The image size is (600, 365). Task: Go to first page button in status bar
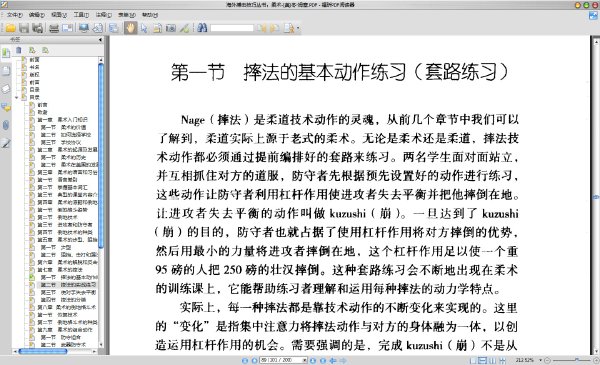[x=245, y=360]
